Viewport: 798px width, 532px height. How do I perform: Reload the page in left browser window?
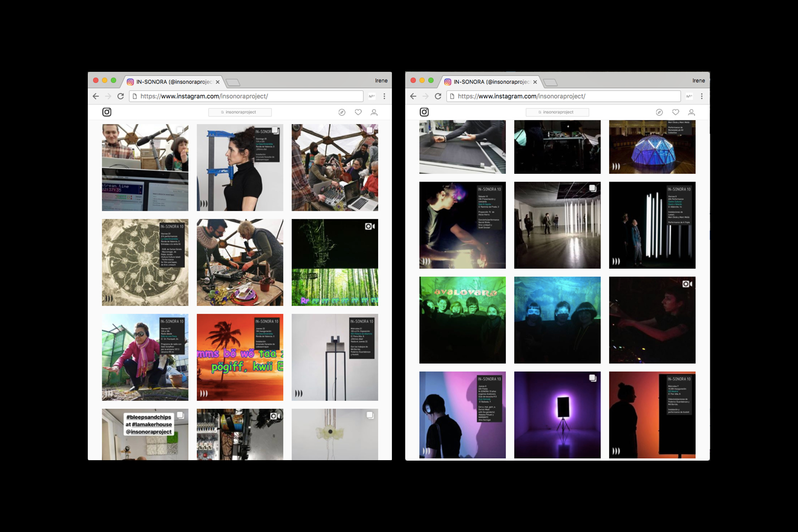click(x=121, y=96)
